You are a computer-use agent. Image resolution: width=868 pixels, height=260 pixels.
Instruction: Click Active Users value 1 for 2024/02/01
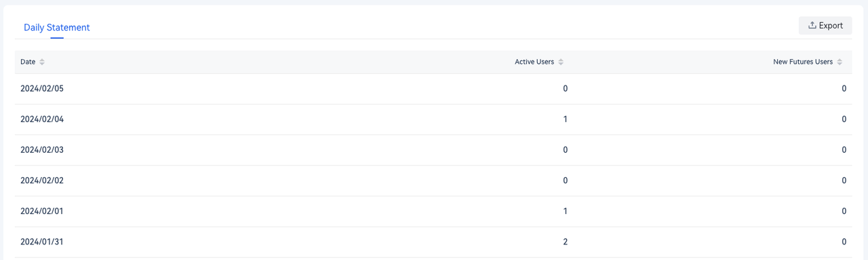click(x=566, y=211)
